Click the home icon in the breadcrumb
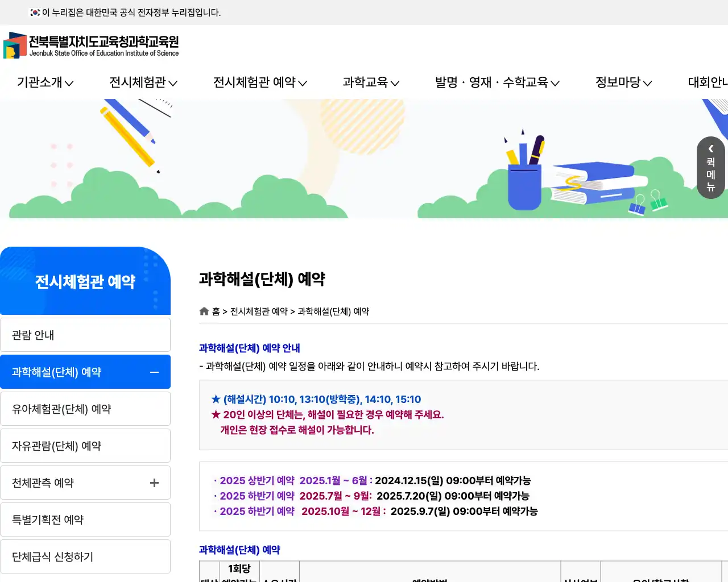This screenshot has width=728, height=582. pos(204,311)
